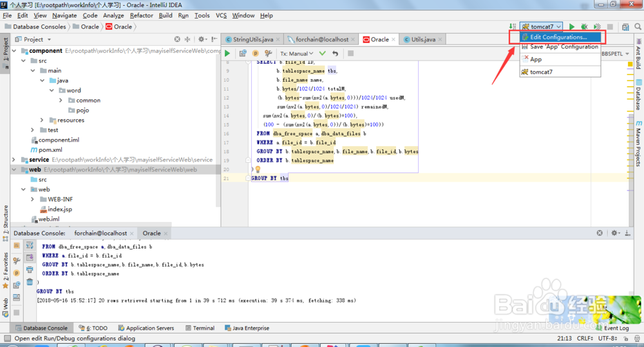
Task: Open the Application Servers tool window
Action: pyautogui.click(x=146, y=328)
